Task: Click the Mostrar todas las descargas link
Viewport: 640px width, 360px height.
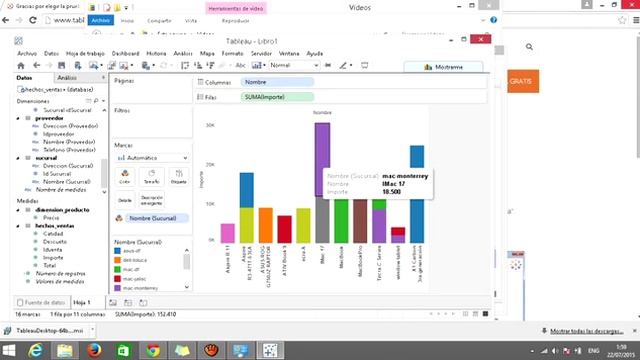Action: [x=587, y=331]
